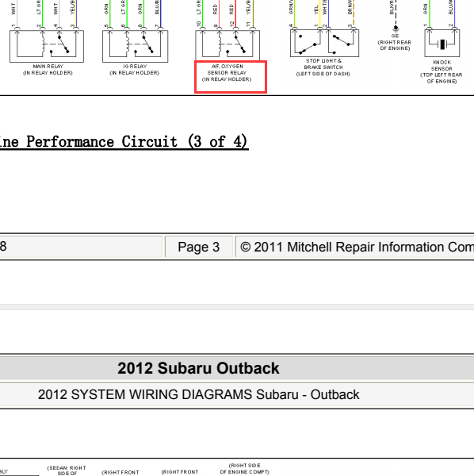
Task: Click the Stop Light & Brake Switch symbol
Action: coord(324,43)
